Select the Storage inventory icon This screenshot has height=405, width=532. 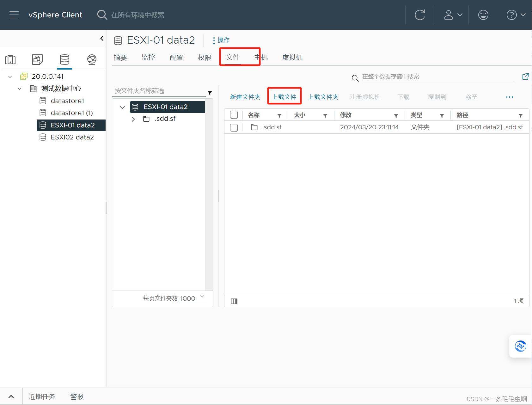point(64,59)
